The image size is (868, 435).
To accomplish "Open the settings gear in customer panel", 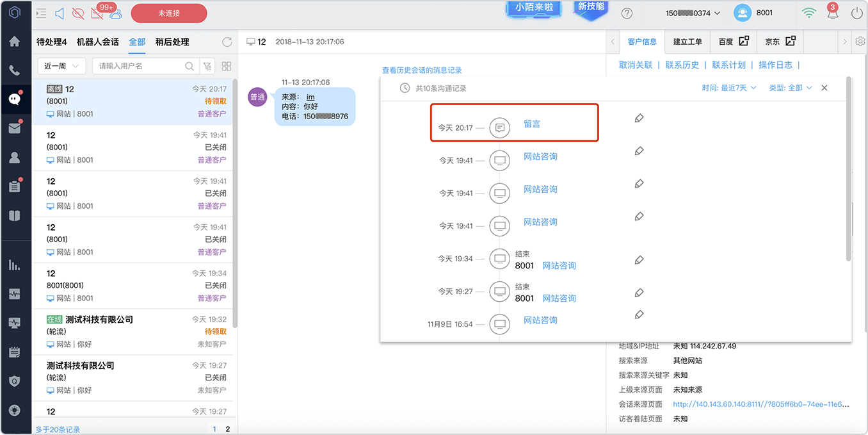I will click(860, 42).
